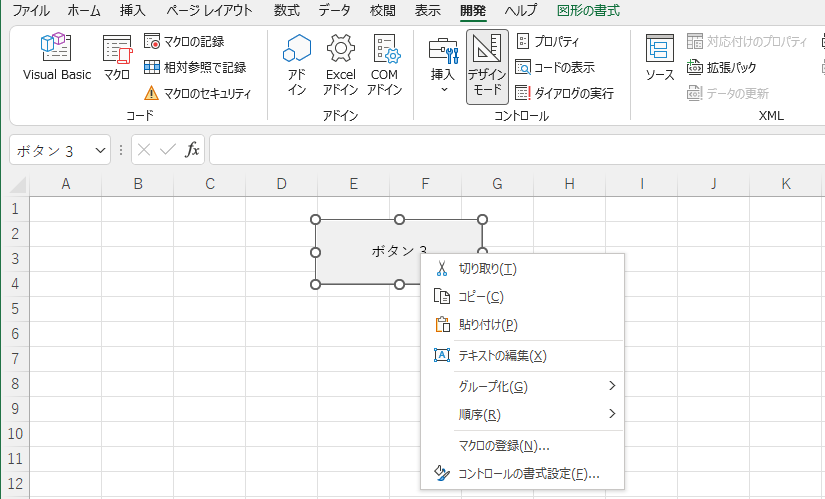This screenshot has width=825, height=499.
Task: Select column A header
Action: [x=65, y=184]
